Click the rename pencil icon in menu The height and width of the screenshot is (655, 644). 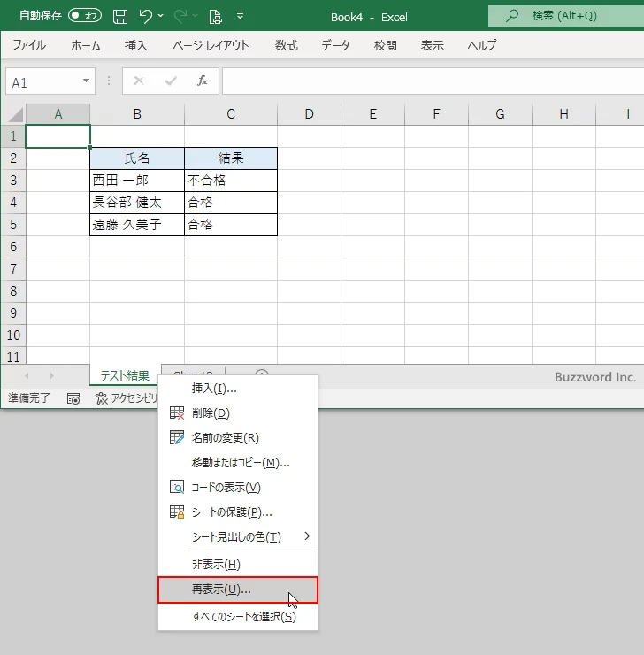click(177, 438)
